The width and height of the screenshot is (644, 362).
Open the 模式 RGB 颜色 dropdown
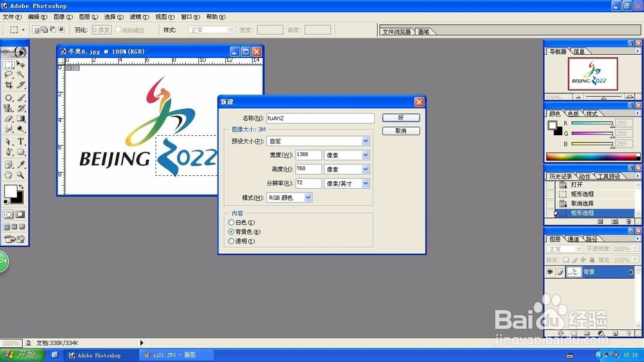click(x=308, y=198)
